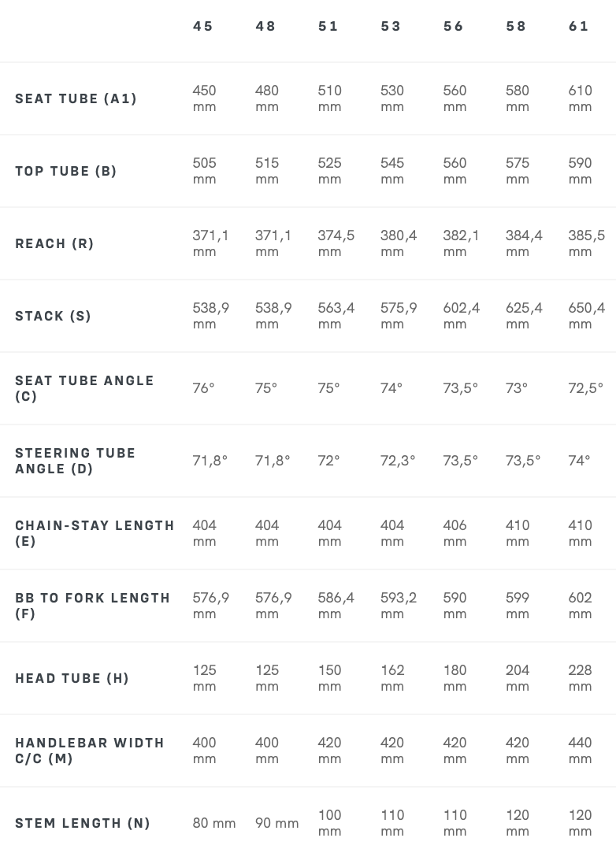Select BB TO FORK LENGTH (F) label
This screenshot has width=616, height=849.
[x=93, y=606]
